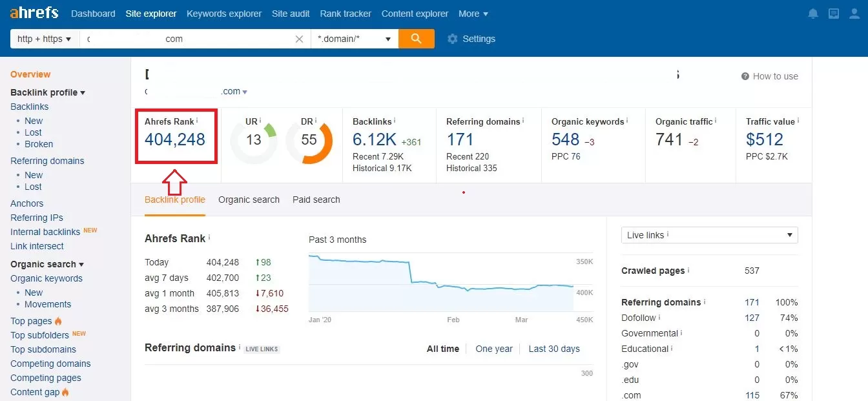
Task: Select One year referring domains range
Action: [494, 349]
